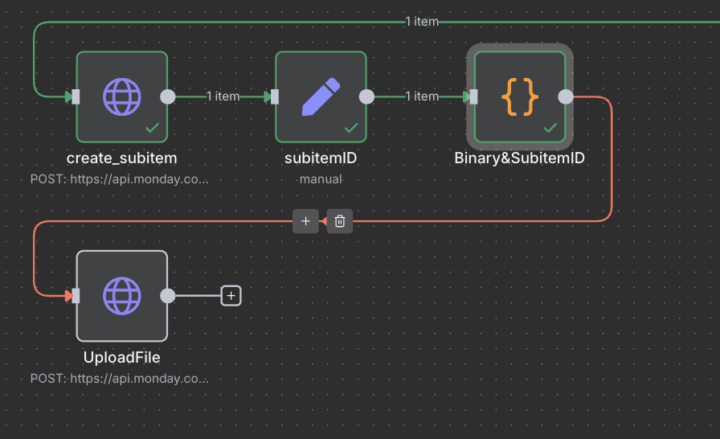
Task: Click the UploadFile input connector
Action: coord(76,296)
